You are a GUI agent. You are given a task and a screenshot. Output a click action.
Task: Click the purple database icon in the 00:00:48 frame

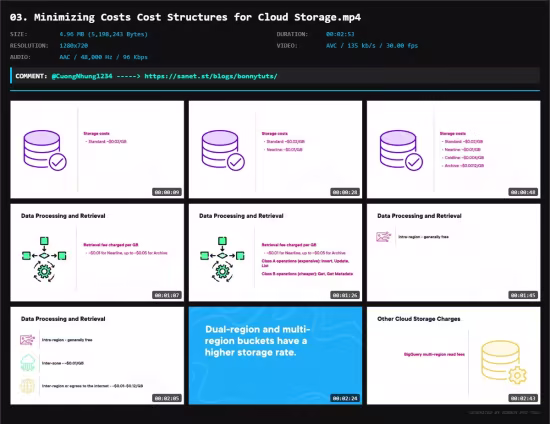coord(401,150)
